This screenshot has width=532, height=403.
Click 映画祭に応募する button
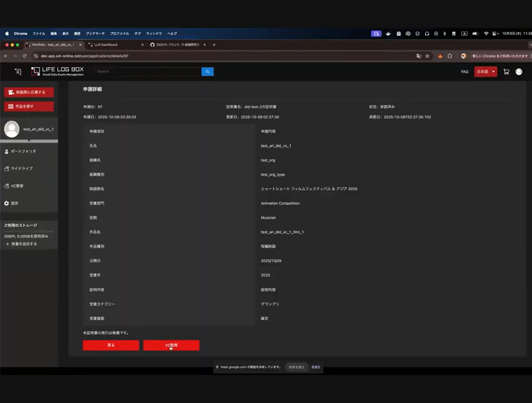pyautogui.click(x=29, y=92)
